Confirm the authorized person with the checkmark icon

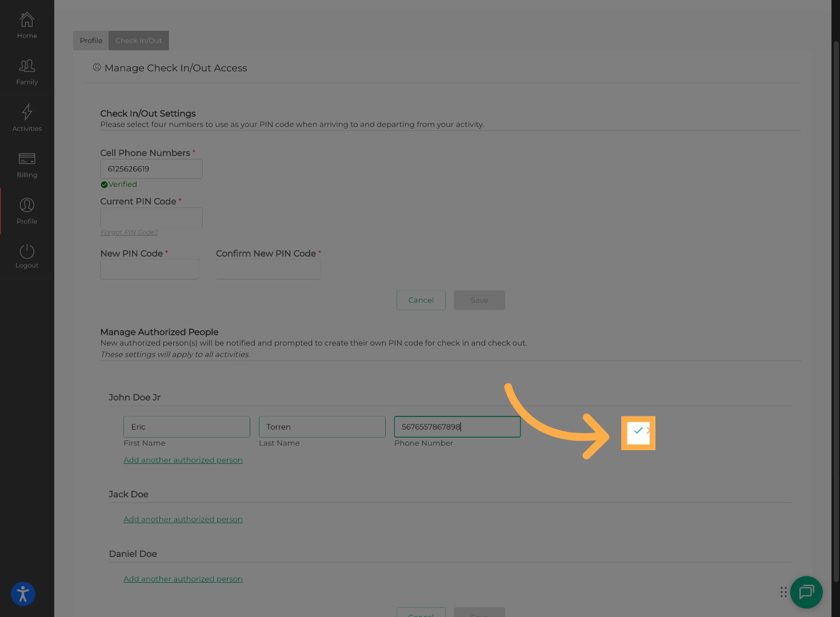pos(638,431)
